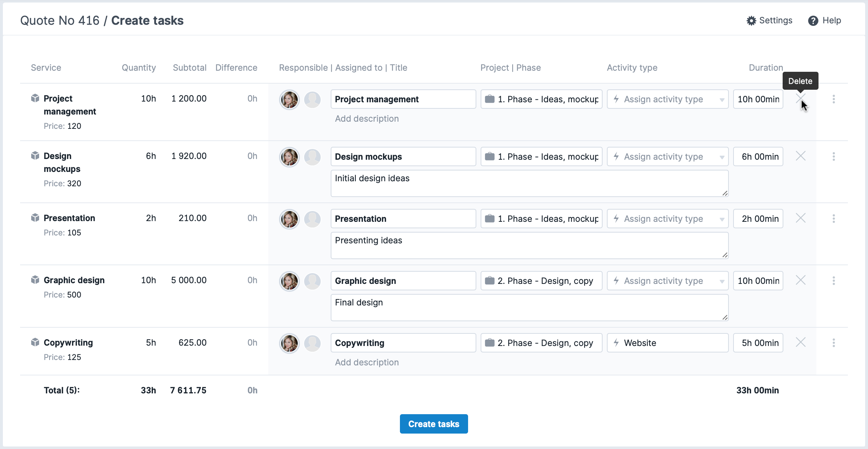
Task: Add description to Project management task
Action: click(367, 119)
